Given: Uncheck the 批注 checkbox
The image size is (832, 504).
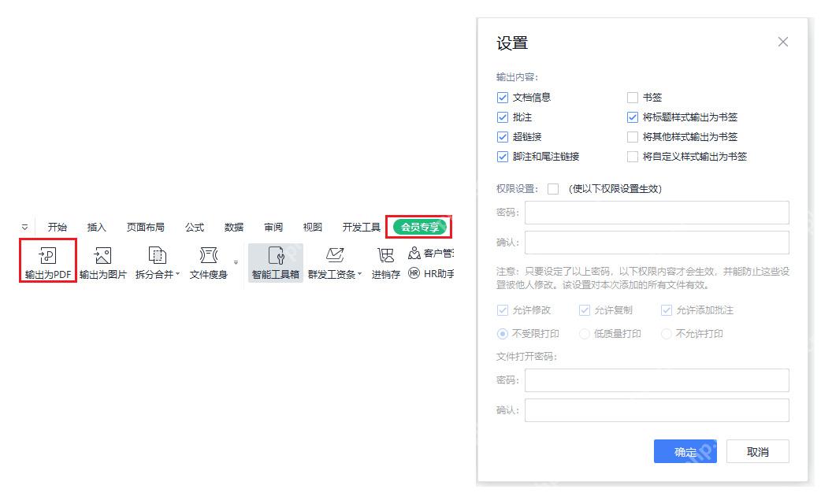Looking at the screenshot, I should 503,117.
